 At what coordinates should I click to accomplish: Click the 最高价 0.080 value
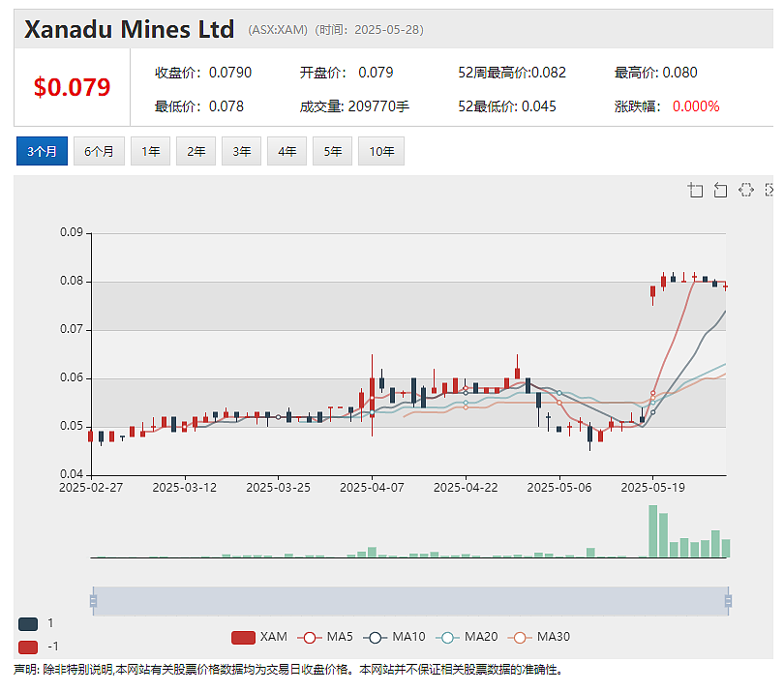tap(679, 73)
